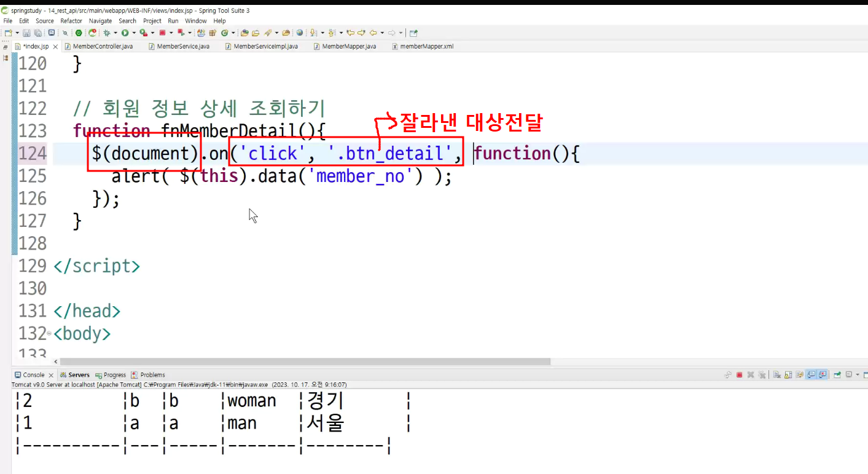This screenshot has width=868, height=474.
Task: Click the 'woman' value in console output
Action: pyautogui.click(x=252, y=401)
